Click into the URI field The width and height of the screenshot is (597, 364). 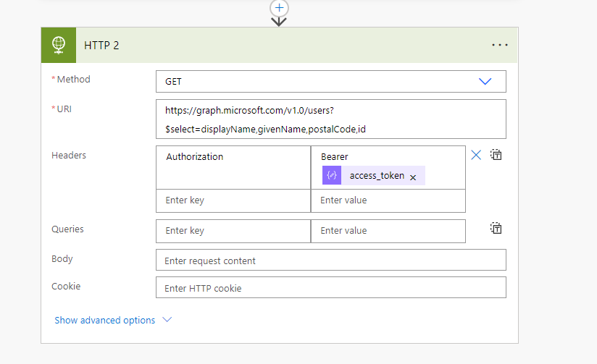[330, 119]
